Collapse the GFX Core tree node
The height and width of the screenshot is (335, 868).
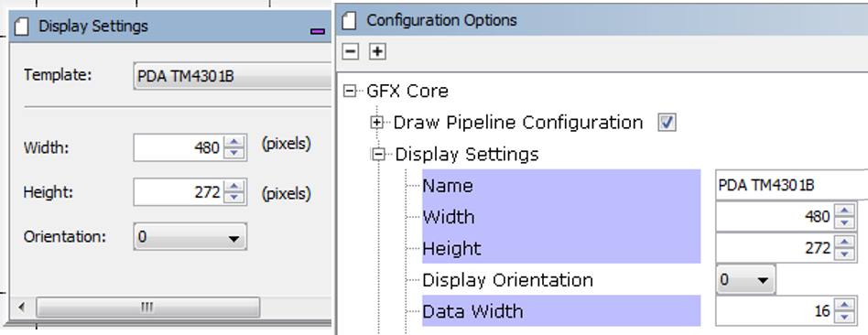(x=349, y=91)
